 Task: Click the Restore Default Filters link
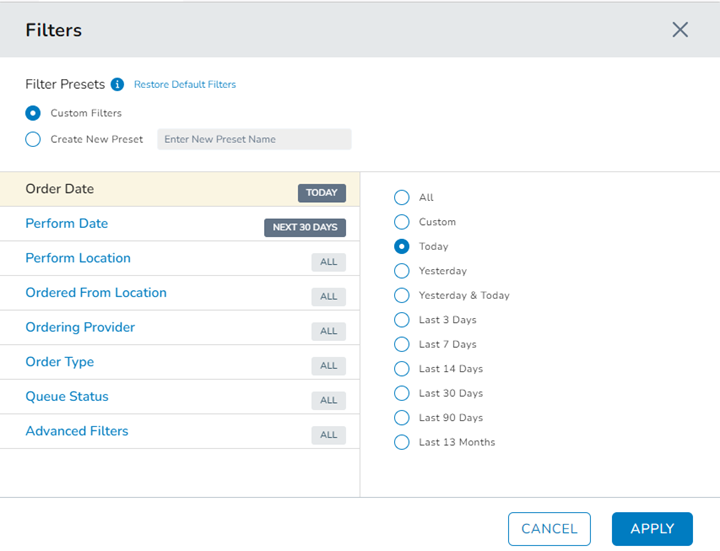coord(185,85)
